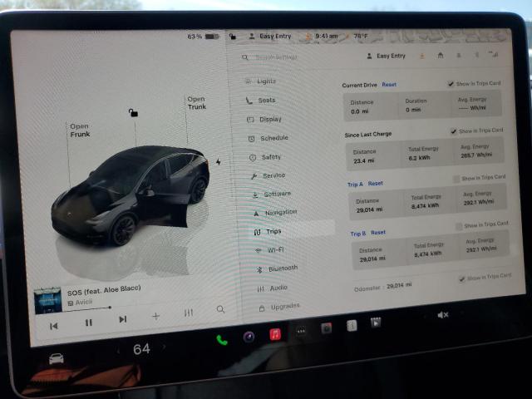Open the Phone app in dock
The image size is (532, 399).
tap(222, 340)
